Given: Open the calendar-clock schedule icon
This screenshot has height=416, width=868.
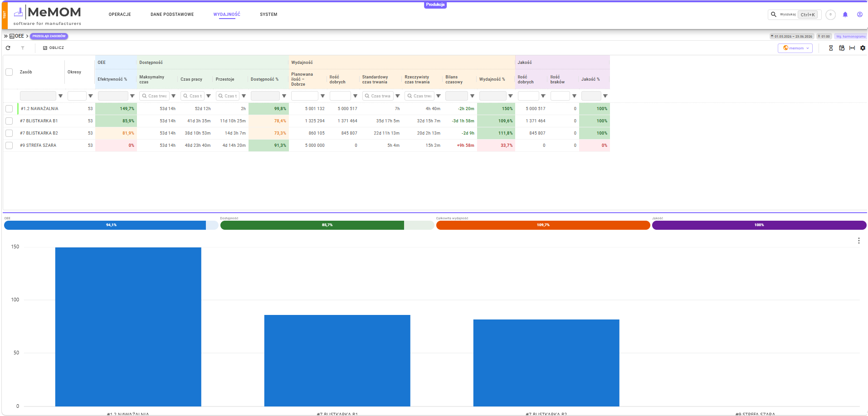Looking at the screenshot, I should click(842, 48).
